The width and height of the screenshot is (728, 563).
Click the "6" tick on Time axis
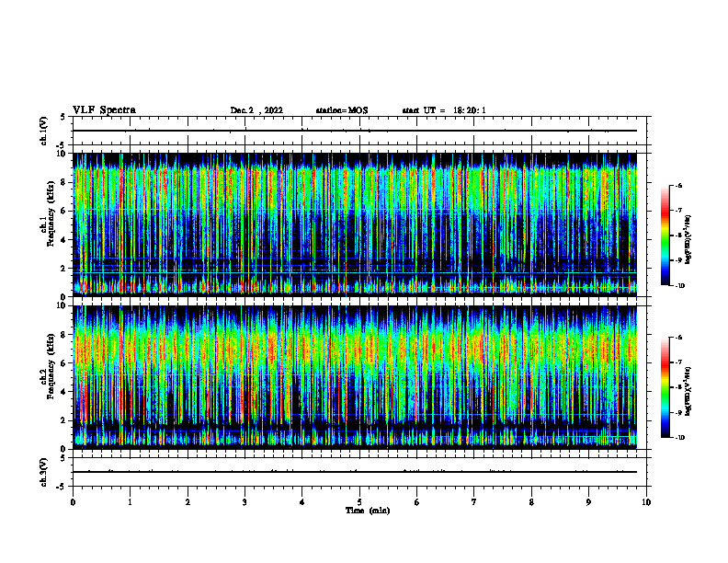coord(417,502)
